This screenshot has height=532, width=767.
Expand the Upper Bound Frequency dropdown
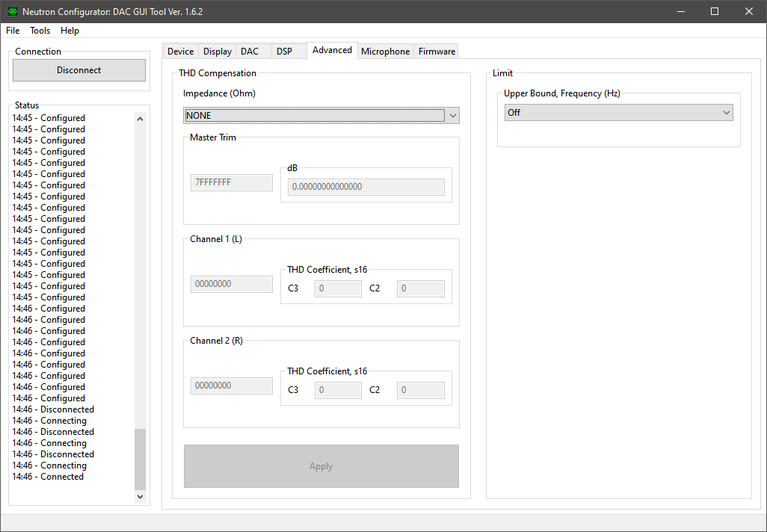618,112
